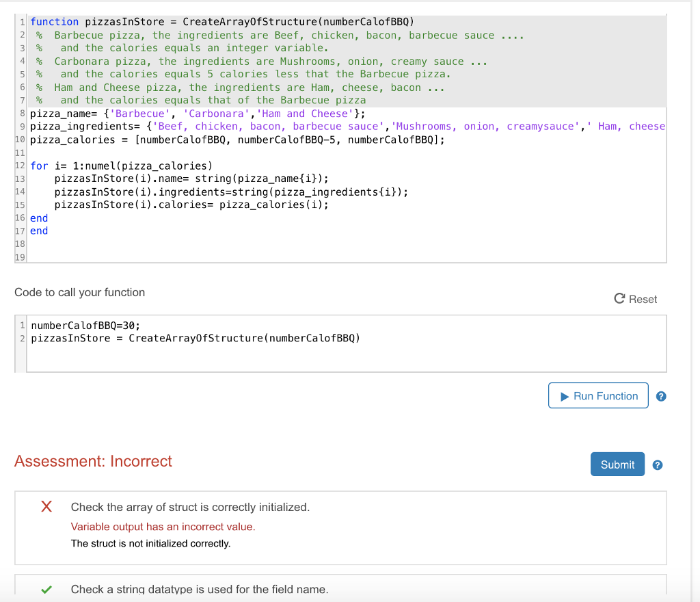This screenshot has height=602, width=700.
Task: Click the Carbonara pizza comment line
Action: 262,62
